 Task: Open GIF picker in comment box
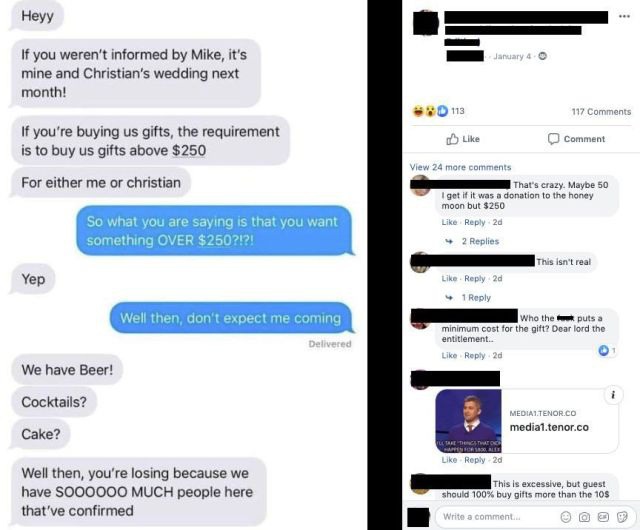[603, 517]
